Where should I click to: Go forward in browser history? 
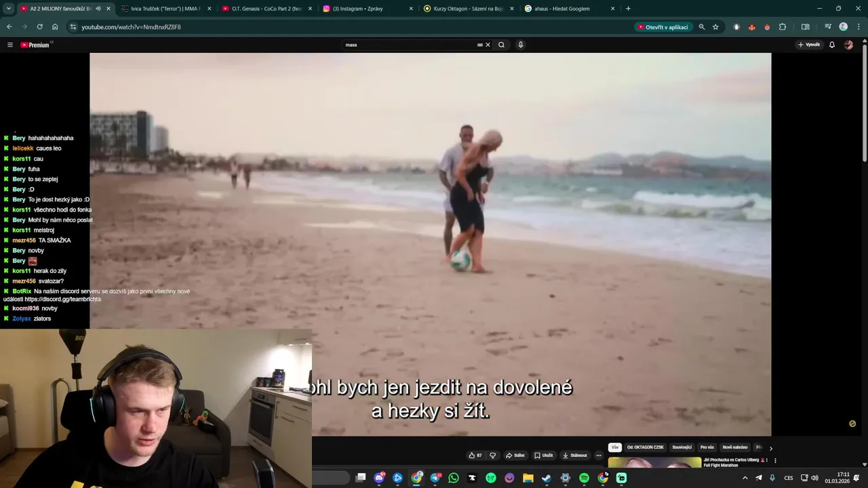pos(24,27)
